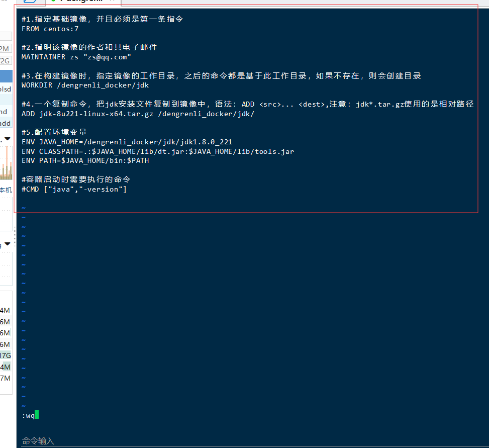Viewport: 489px width, 448px height.
Task: Select the sidebar process row ending in 'lsd'
Action: point(6,89)
